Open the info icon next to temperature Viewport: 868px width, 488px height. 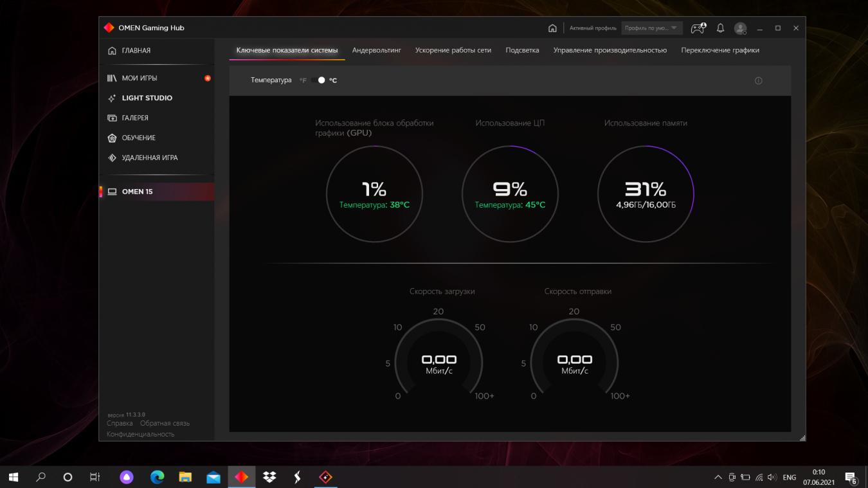point(758,81)
